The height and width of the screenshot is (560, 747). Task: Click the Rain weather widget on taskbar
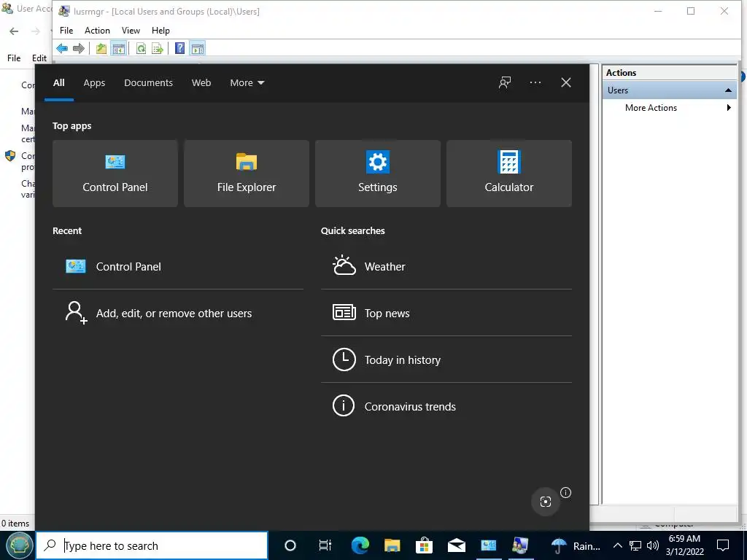[x=575, y=545]
